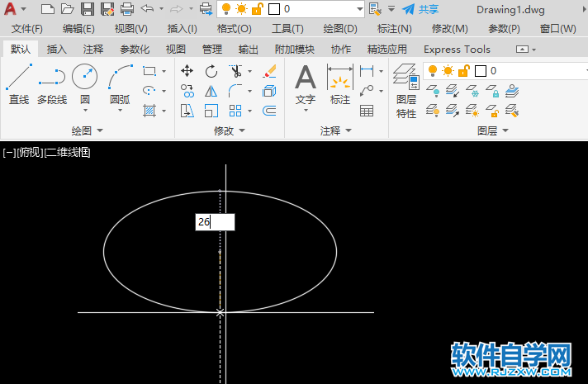
Task: Click the 共享 share button
Action: tap(420, 9)
